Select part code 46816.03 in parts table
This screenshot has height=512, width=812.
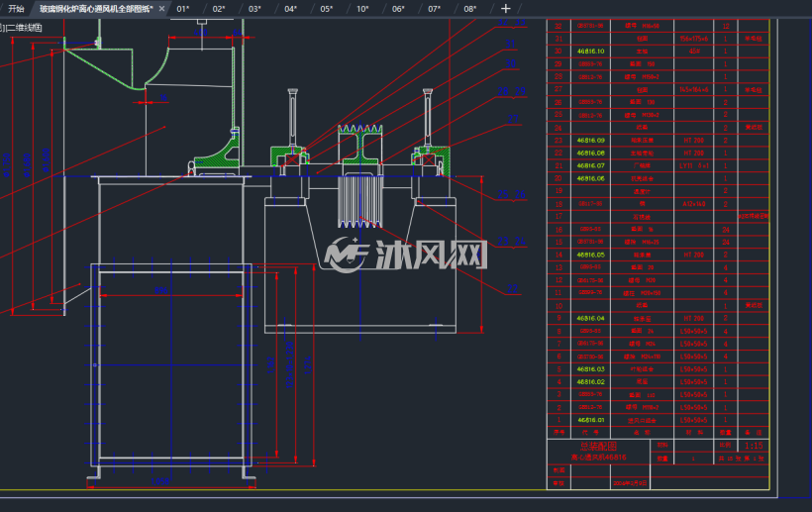pos(590,369)
